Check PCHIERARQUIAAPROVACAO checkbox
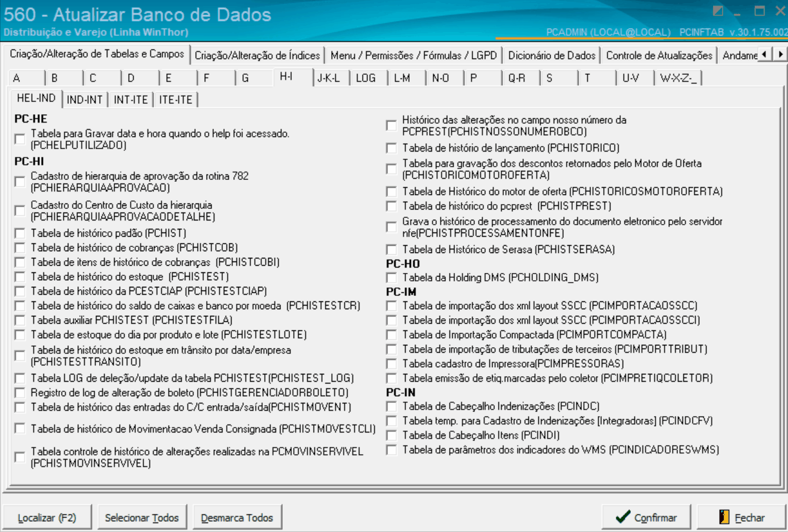Image resolution: width=788 pixels, height=532 pixels. (20, 182)
